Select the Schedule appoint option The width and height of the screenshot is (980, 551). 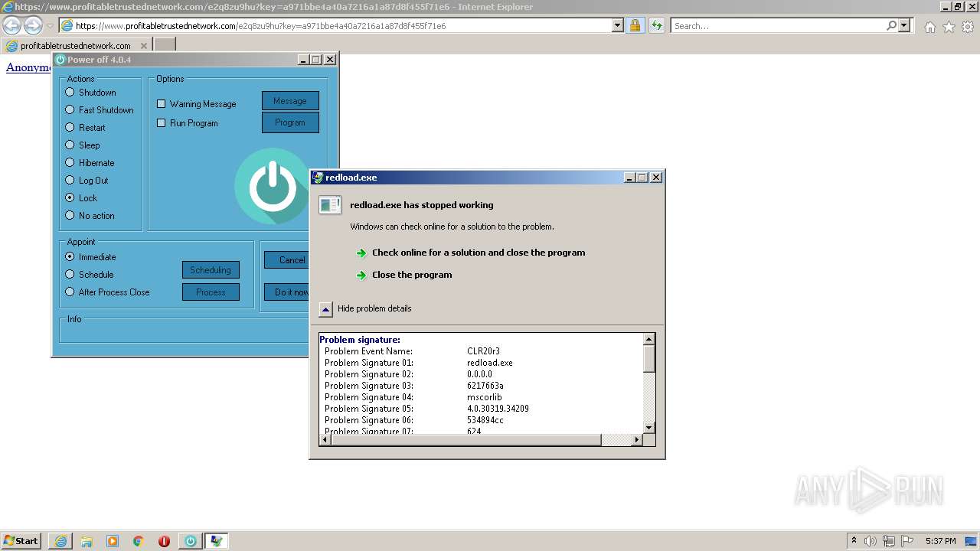pyautogui.click(x=70, y=275)
